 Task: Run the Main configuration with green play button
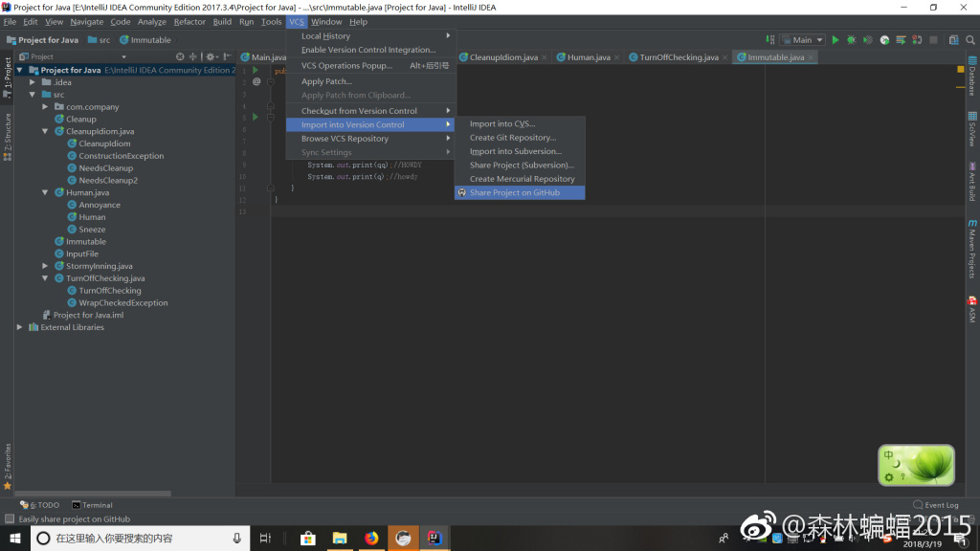point(835,40)
